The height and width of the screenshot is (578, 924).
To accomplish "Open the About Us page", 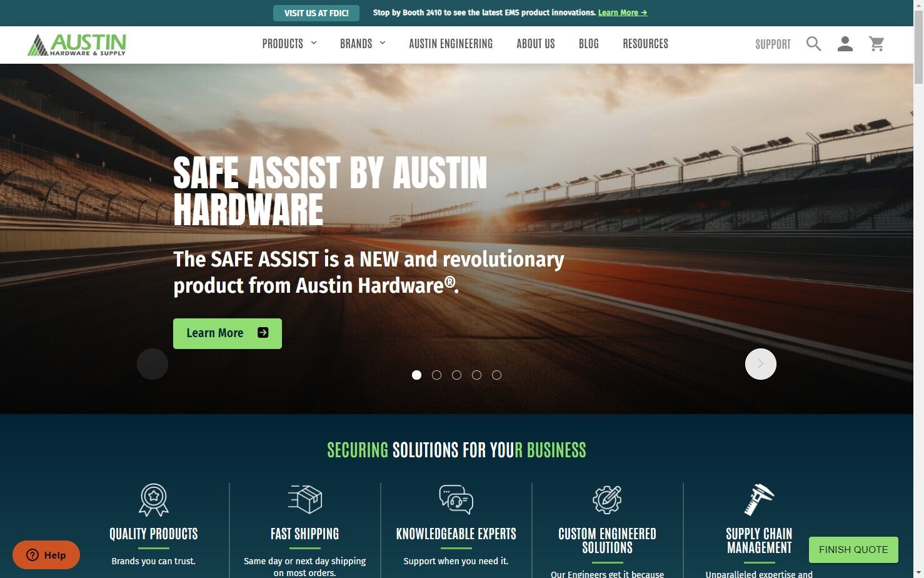I will (536, 44).
